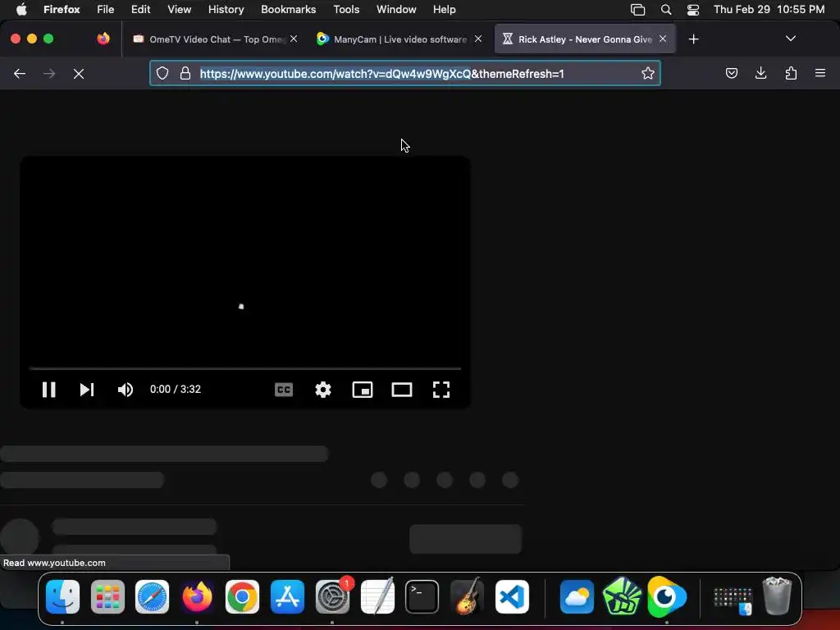Mute the video volume speaker icon
This screenshot has width=840, height=630.
pos(126,390)
